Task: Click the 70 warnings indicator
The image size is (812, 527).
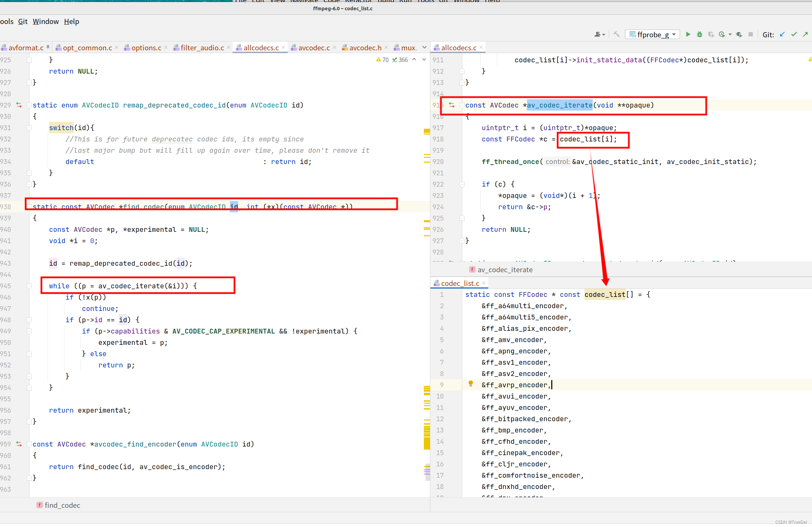Action: 382,60
